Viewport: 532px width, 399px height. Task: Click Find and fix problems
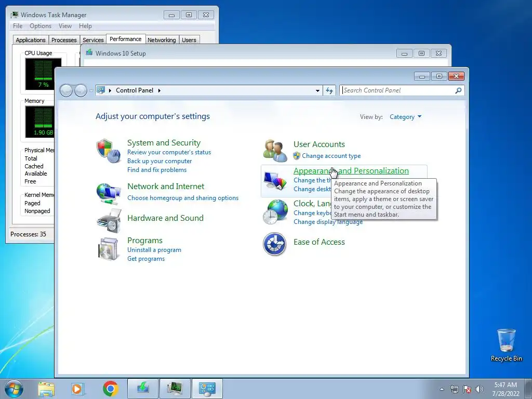click(x=157, y=170)
